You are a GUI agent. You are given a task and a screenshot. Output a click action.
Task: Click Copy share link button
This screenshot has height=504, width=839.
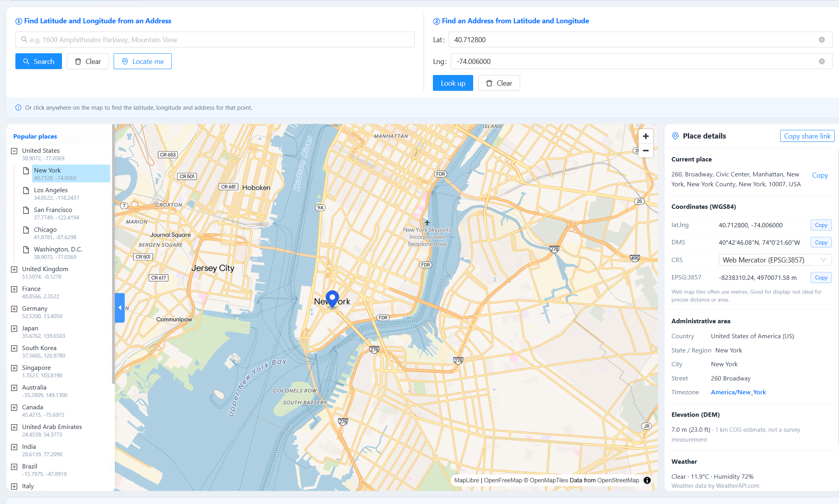[807, 136]
